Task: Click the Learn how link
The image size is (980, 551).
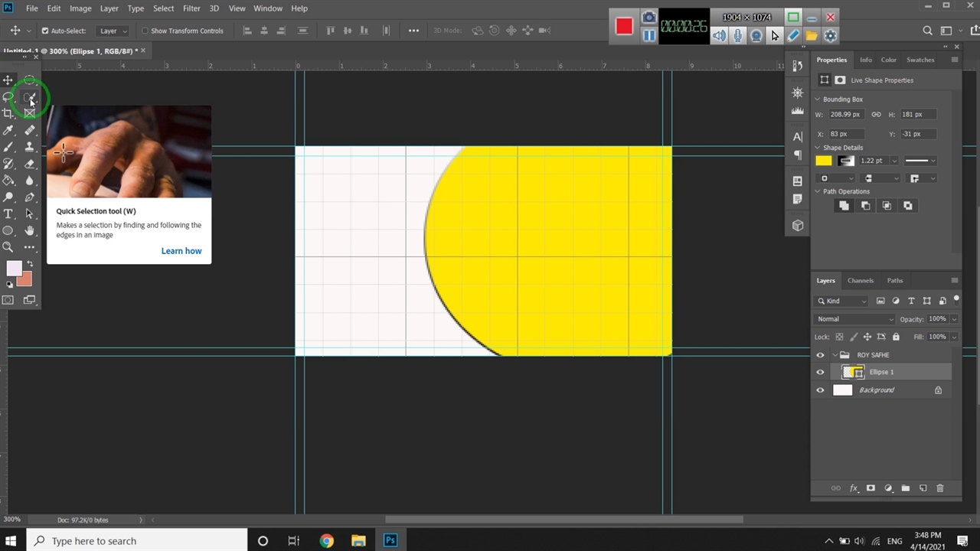Action: click(x=181, y=251)
